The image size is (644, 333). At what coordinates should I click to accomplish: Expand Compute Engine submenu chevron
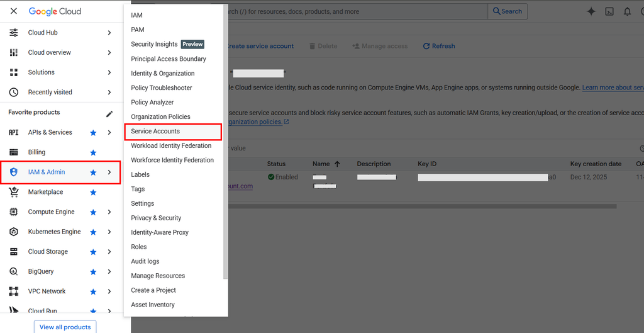pyautogui.click(x=109, y=212)
